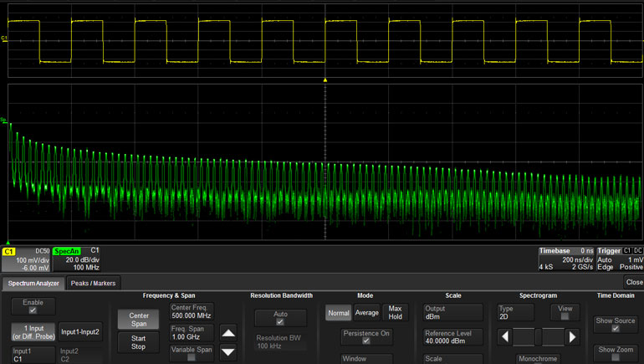
Task: Choose Start Stop frequency mode
Action: [x=138, y=341]
